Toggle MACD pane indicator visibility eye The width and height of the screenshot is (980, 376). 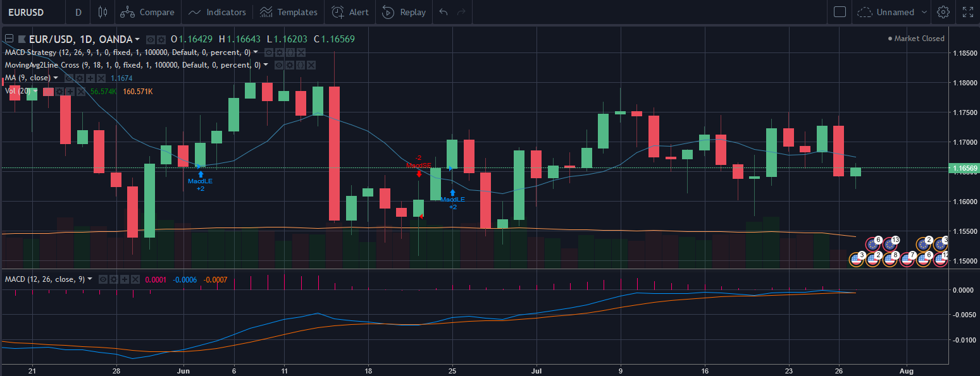103,279
